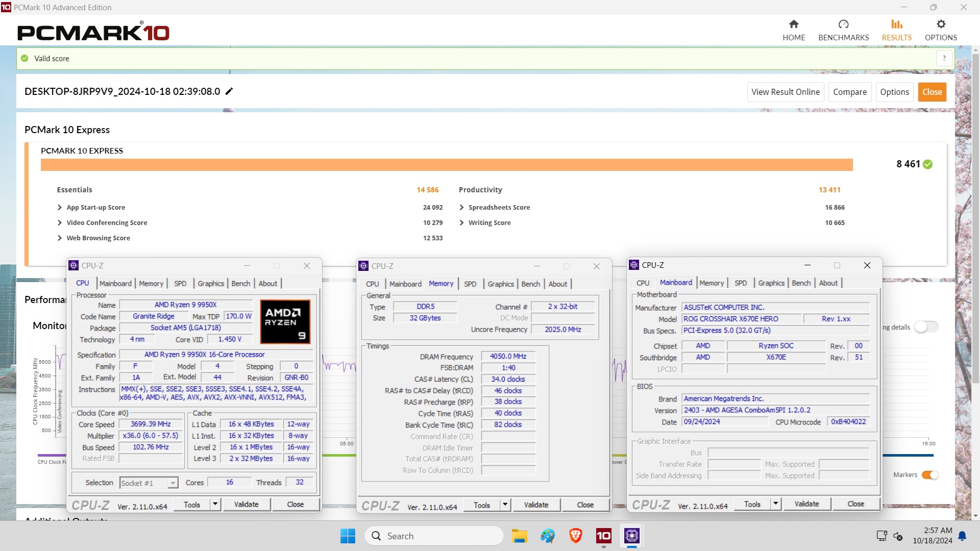Open the RESULTS section
Screen dimensions: 980x551
(x=896, y=31)
